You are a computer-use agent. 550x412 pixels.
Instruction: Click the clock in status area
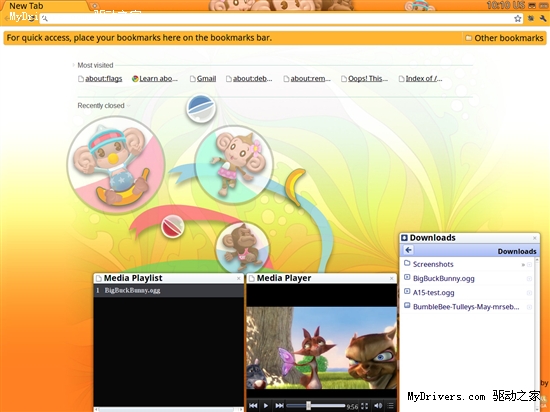pyautogui.click(x=499, y=5)
